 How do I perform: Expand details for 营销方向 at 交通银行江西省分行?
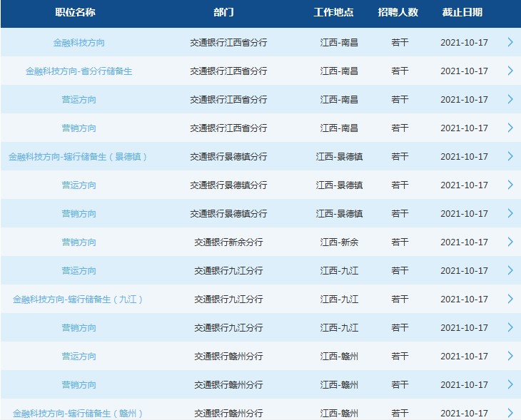(x=510, y=128)
